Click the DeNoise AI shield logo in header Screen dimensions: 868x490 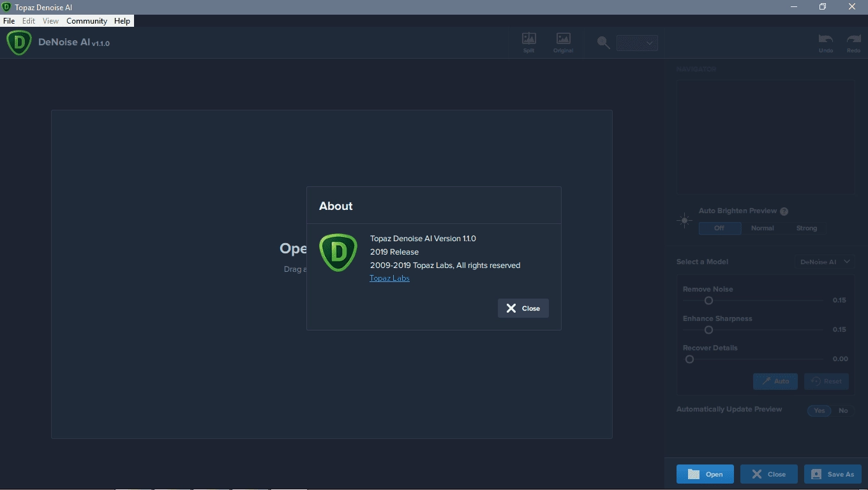tap(19, 43)
